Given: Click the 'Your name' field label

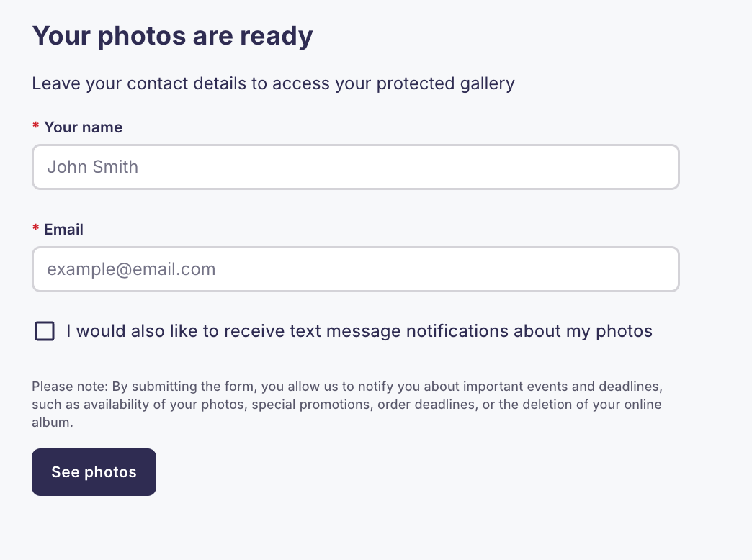Looking at the screenshot, I should click(x=83, y=127).
